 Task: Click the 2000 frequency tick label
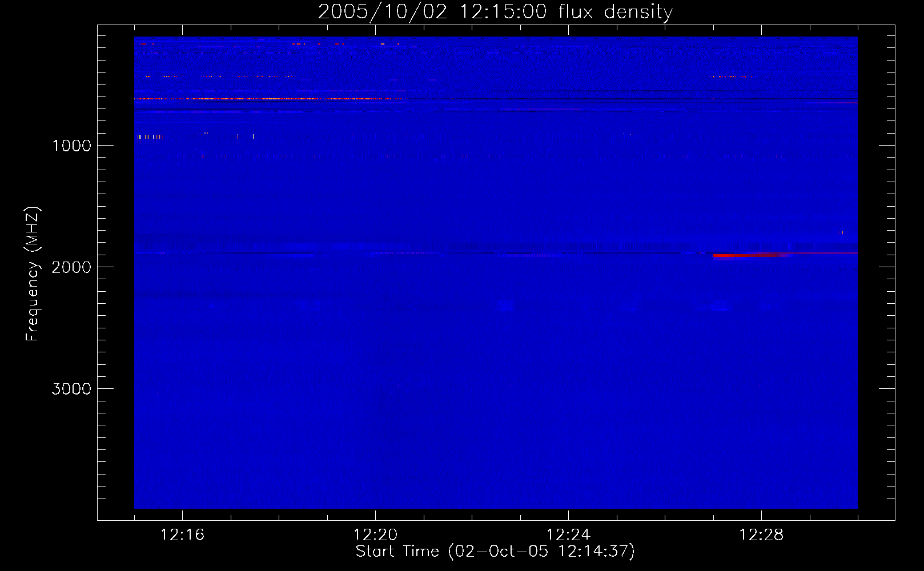[71, 267]
